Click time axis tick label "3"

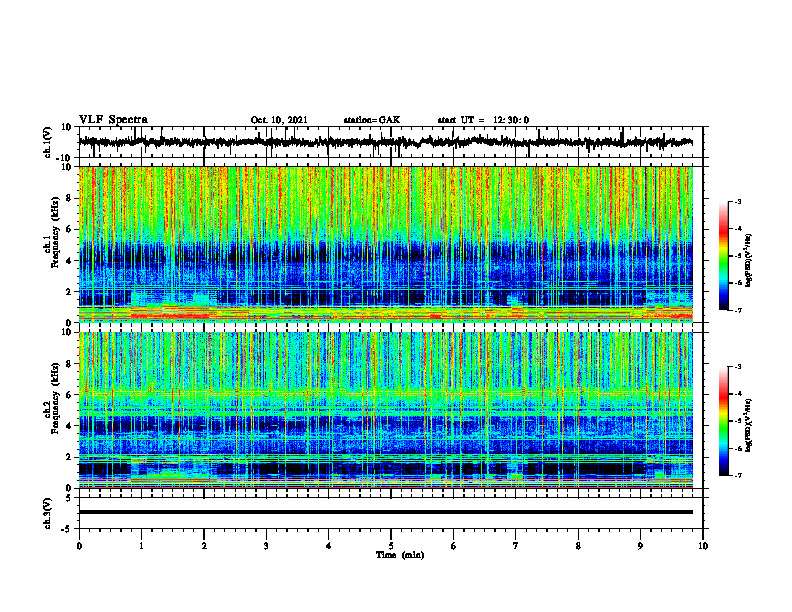pyautogui.click(x=266, y=546)
